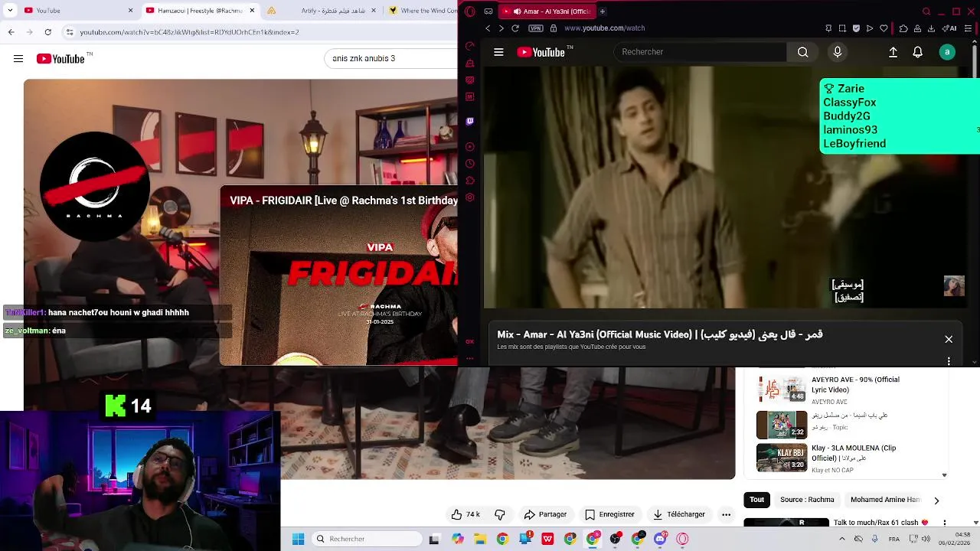980x551 pixels.
Task: Open Discord from the taskbar
Action: [x=660, y=539]
